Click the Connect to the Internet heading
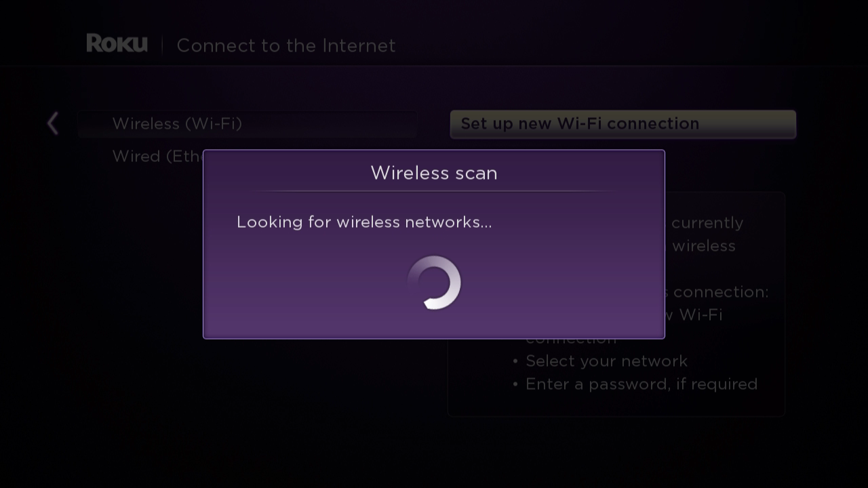868x488 pixels. (285, 45)
